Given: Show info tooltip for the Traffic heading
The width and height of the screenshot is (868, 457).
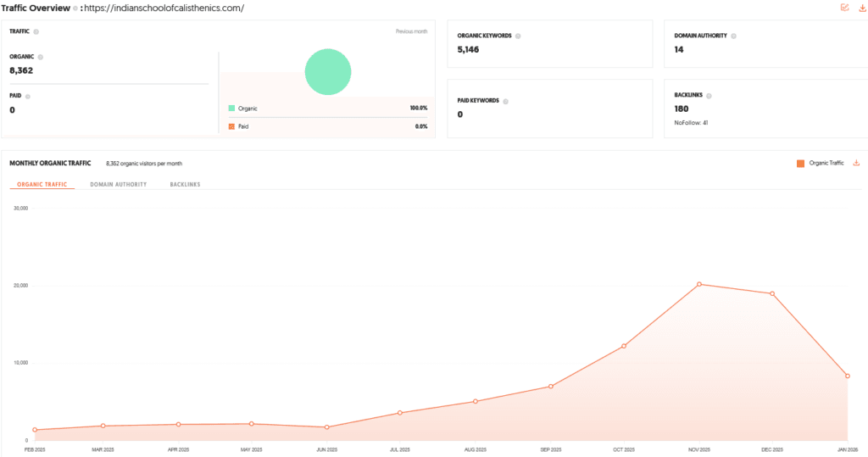Looking at the screenshot, I should coord(36,31).
